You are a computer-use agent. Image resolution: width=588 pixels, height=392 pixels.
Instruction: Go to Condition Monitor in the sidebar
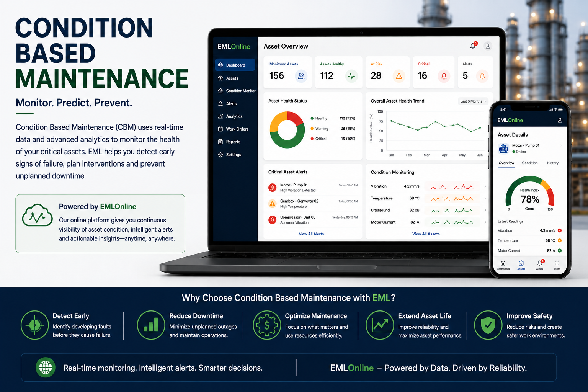(x=237, y=91)
